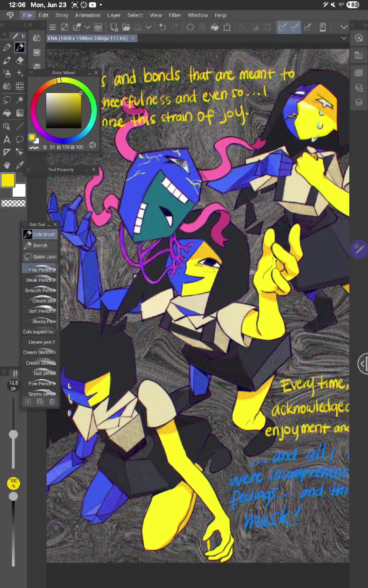The height and width of the screenshot is (588, 368).
Task: Select the Pen tool in the tool palette
Action: pos(6,47)
